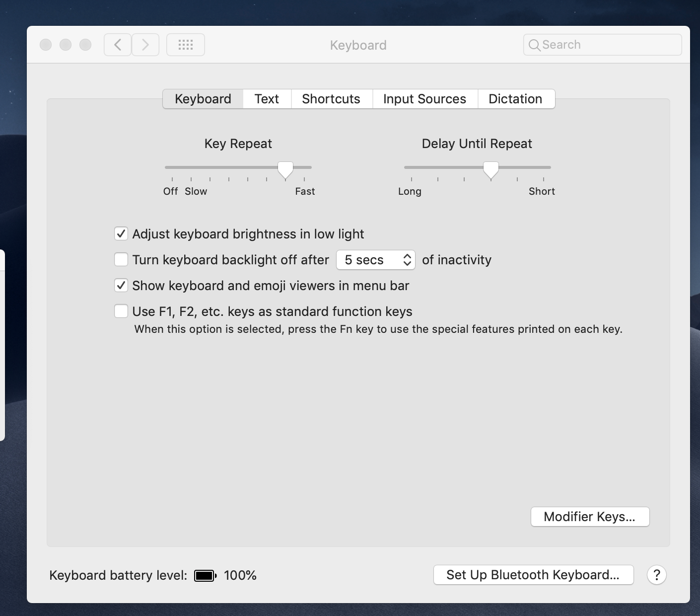Click the Short label under Delay Until Repeat
The image size is (700, 616).
coord(542,191)
